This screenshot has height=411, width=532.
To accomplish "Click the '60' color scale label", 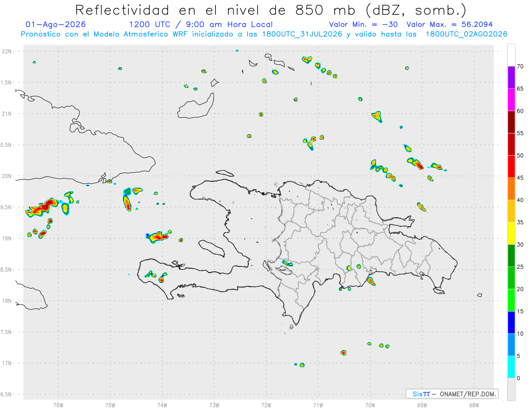I will pyautogui.click(x=520, y=111).
